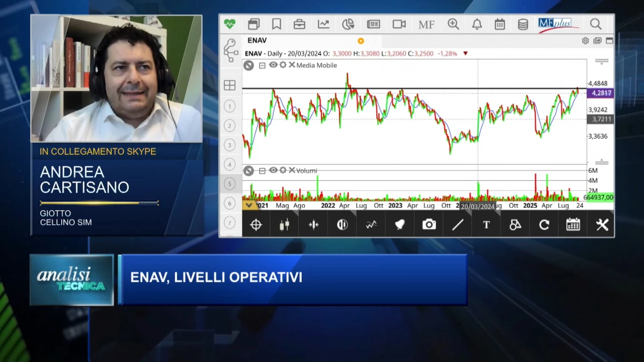The image size is (644, 362).
Task: Select layout slot number 4
Action: (x=229, y=164)
